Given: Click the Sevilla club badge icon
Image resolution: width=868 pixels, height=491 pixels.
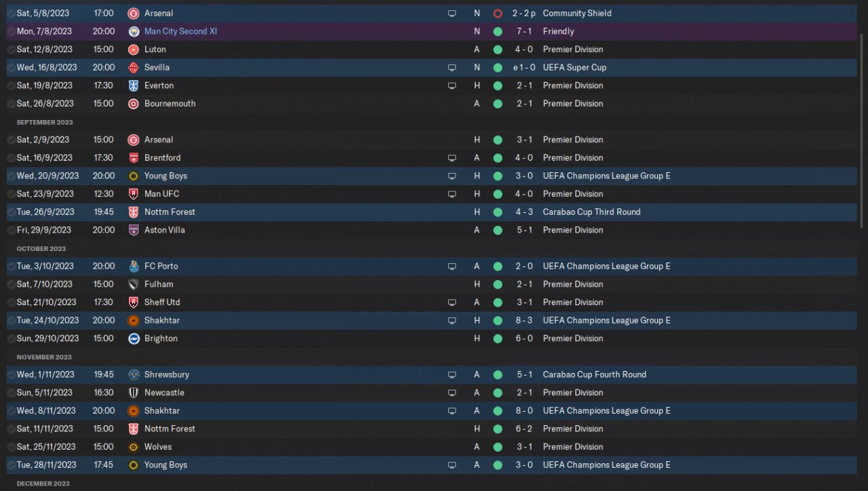Looking at the screenshot, I should click(134, 68).
